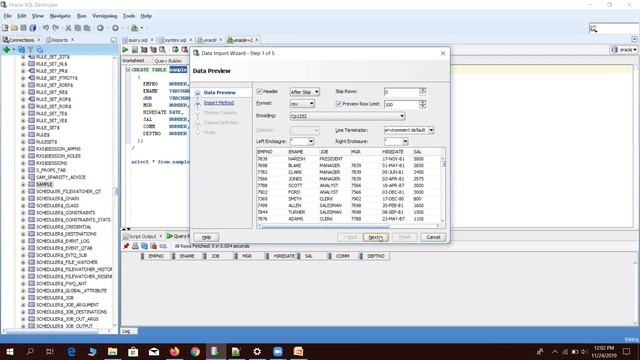Open the After Skip header dropdown
640x360 pixels.
pos(304,92)
